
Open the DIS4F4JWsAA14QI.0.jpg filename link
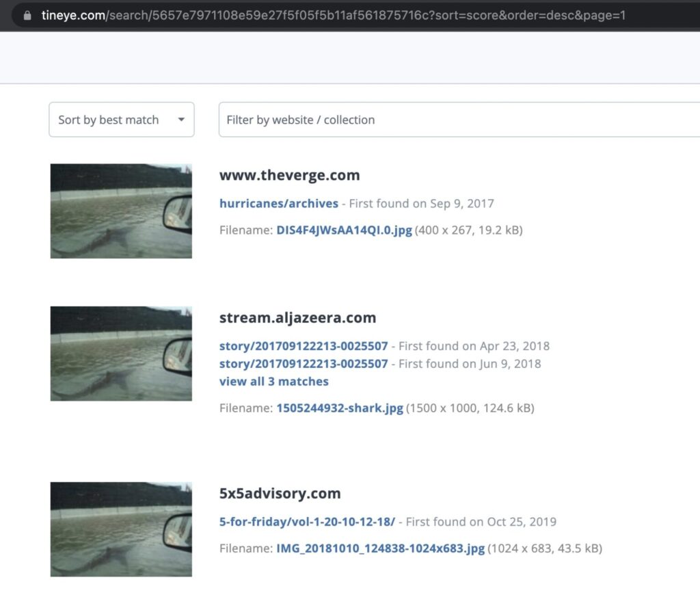tap(344, 230)
